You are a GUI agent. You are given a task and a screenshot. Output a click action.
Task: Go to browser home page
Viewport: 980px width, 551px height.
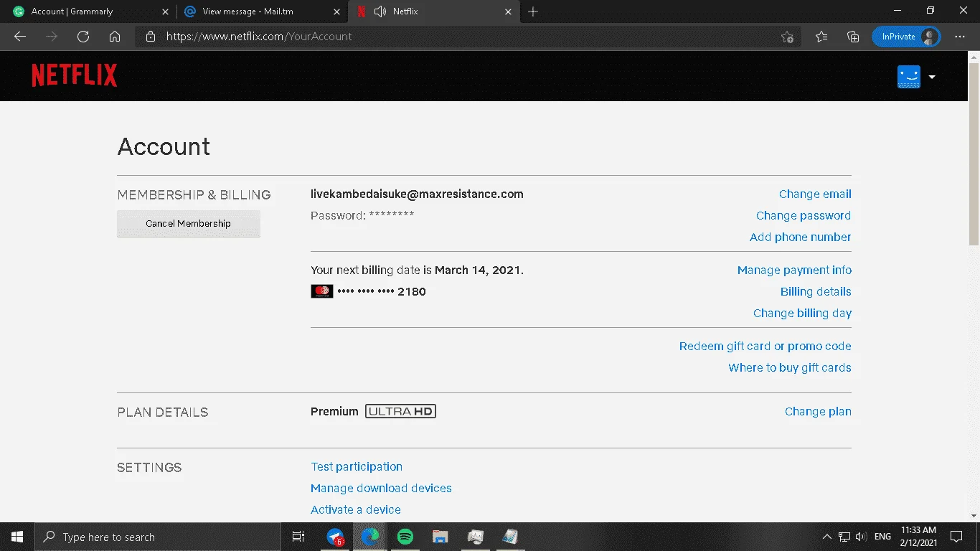coord(115,37)
